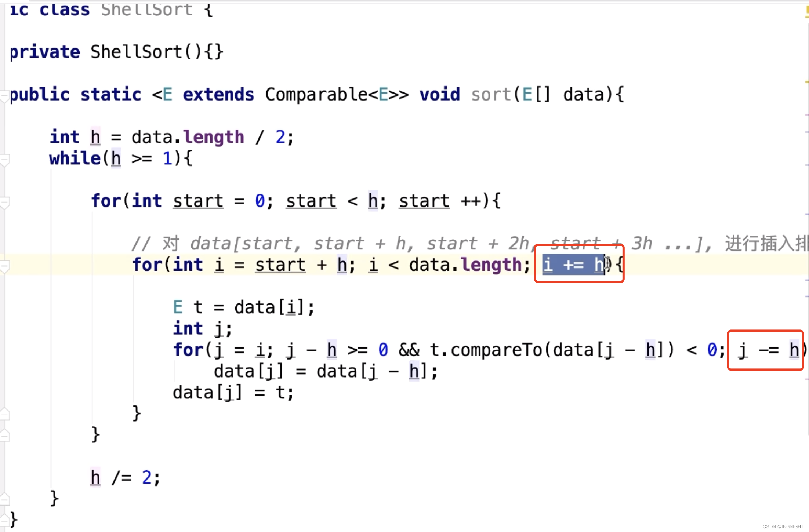Fold the highlighted 'for int i' loop
This screenshot has height=532, width=809.
(4, 266)
